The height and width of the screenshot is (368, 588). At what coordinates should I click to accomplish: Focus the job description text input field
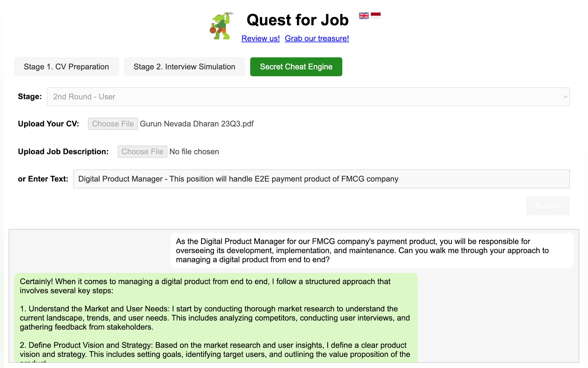[x=321, y=179]
